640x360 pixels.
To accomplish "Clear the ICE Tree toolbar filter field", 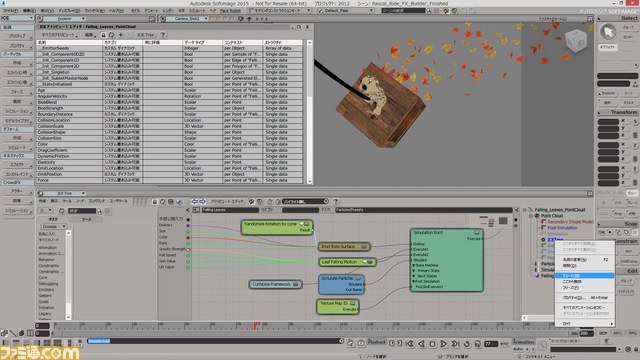I will point(326,201).
